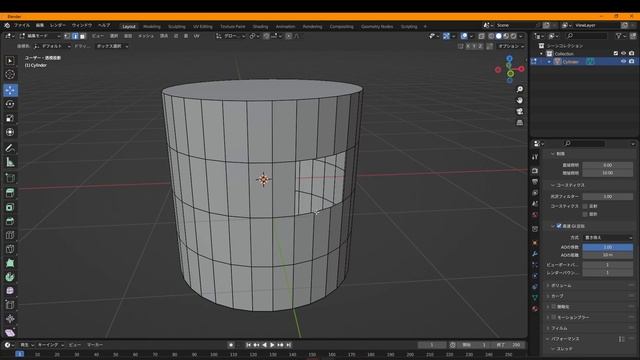This screenshot has width=640, height=360.
Task: Enable vertex select mode
Action: pos(67,36)
